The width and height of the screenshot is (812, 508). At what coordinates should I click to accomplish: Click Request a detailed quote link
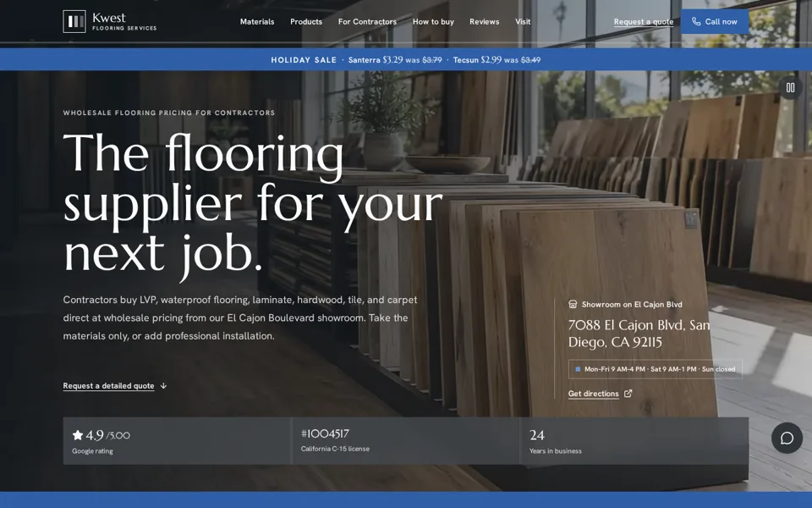(109, 386)
